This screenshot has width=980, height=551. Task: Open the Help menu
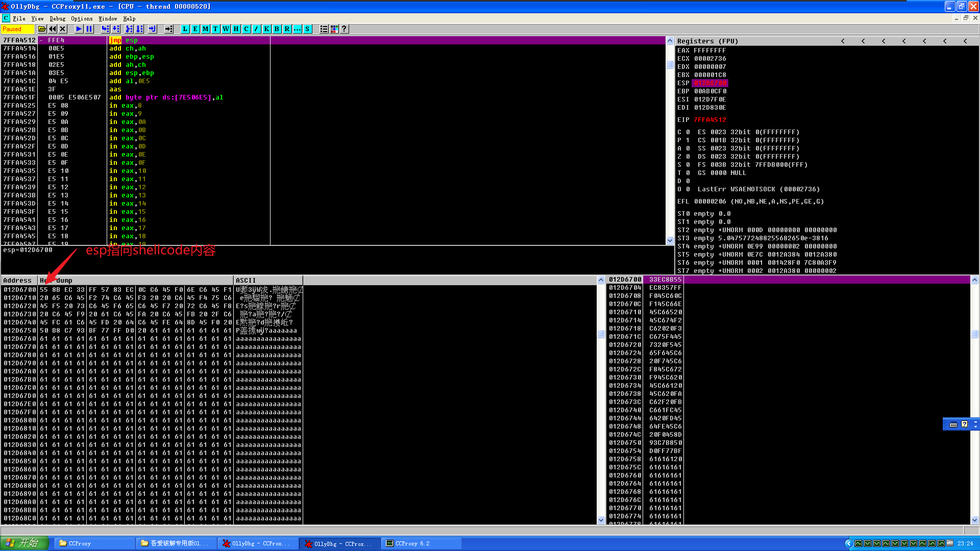click(x=129, y=18)
